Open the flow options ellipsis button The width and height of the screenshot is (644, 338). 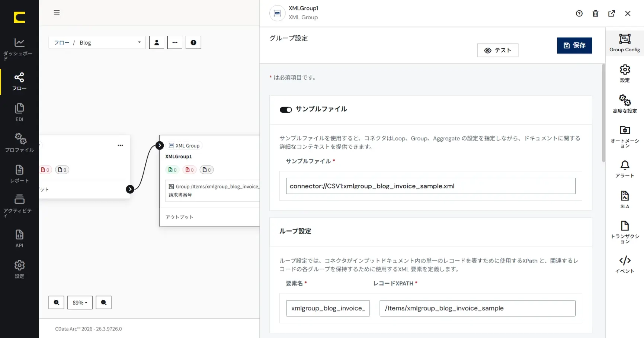click(175, 42)
